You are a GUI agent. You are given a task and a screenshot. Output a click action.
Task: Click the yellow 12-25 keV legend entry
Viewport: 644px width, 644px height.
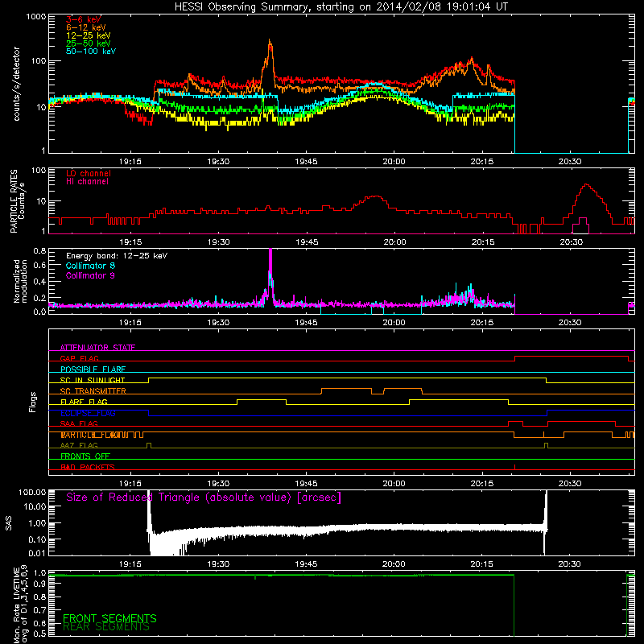point(89,35)
